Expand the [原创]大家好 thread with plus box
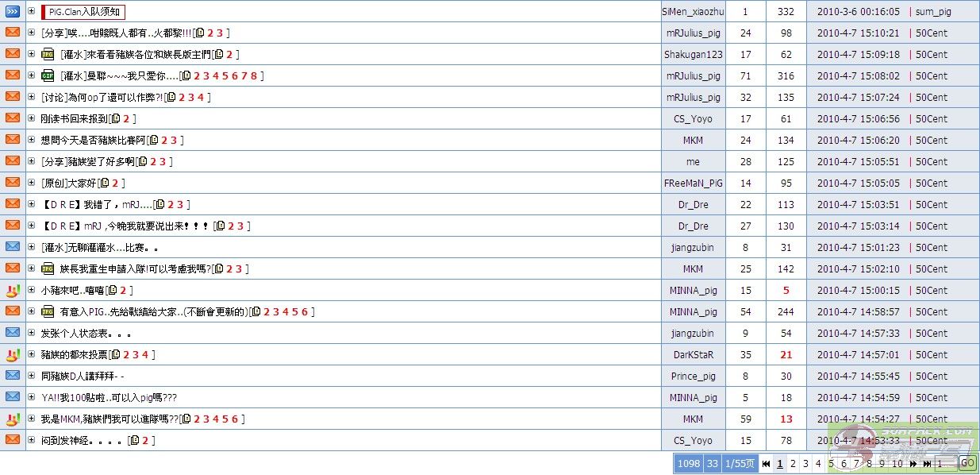 click(32, 183)
